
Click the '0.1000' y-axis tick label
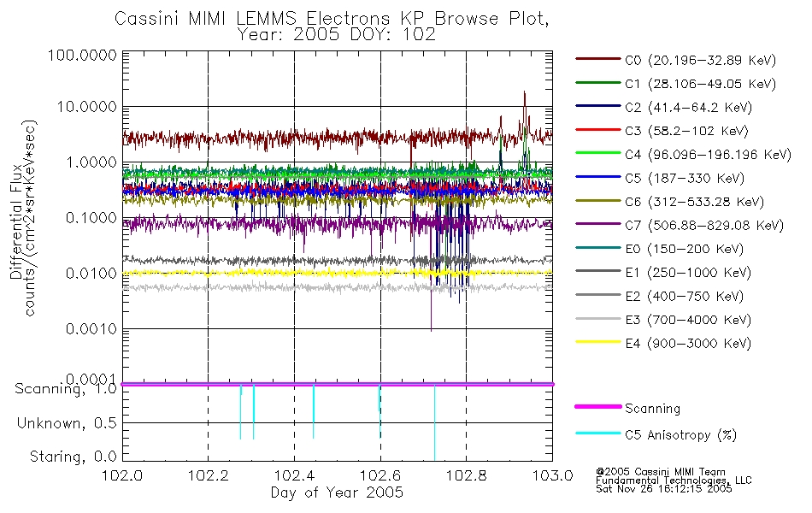[91, 218]
